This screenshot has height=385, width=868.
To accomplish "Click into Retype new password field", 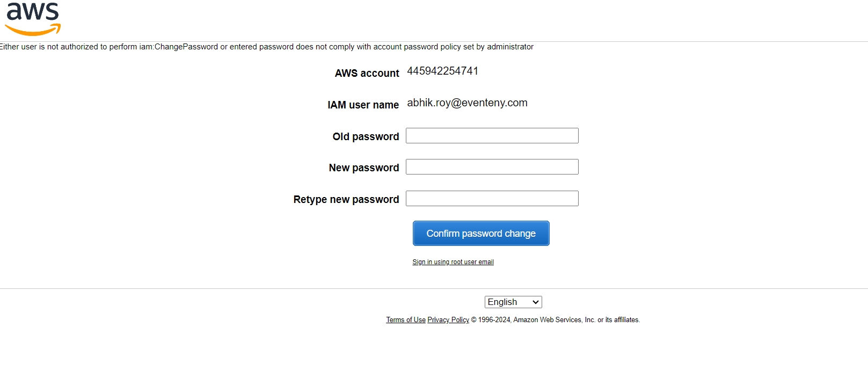I will [492, 199].
